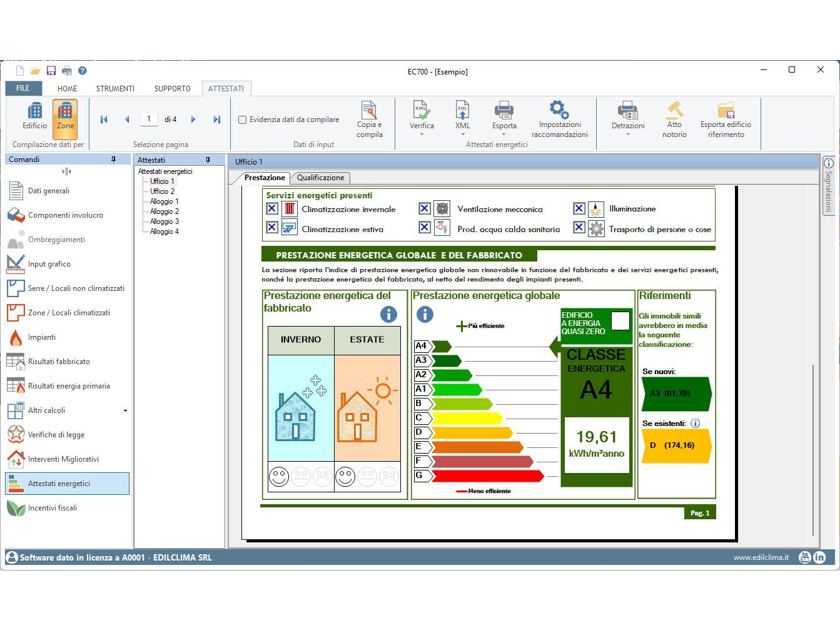This screenshot has width=840, height=630.
Task: Click Atto notorio gavel icon
Action: coord(674,119)
